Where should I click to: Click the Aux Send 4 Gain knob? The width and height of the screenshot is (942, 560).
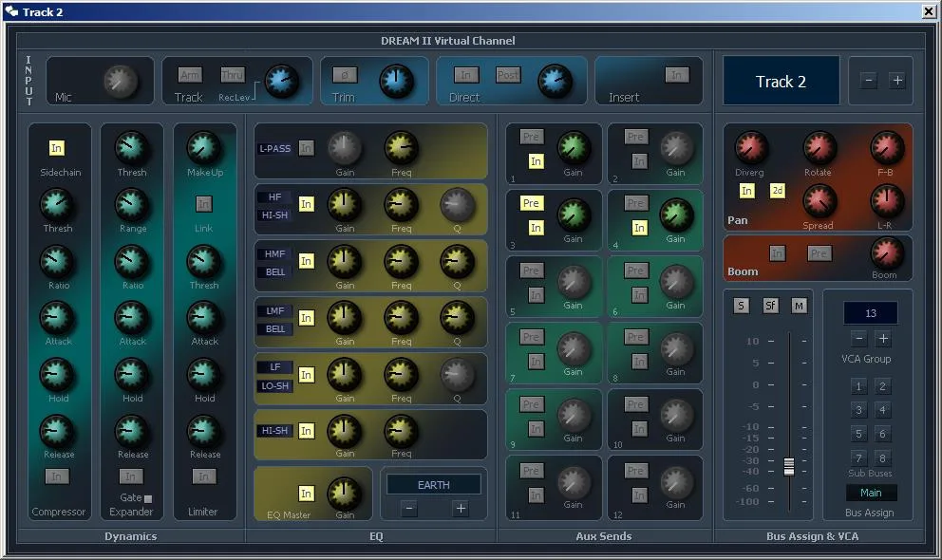[x=676, y=215]
